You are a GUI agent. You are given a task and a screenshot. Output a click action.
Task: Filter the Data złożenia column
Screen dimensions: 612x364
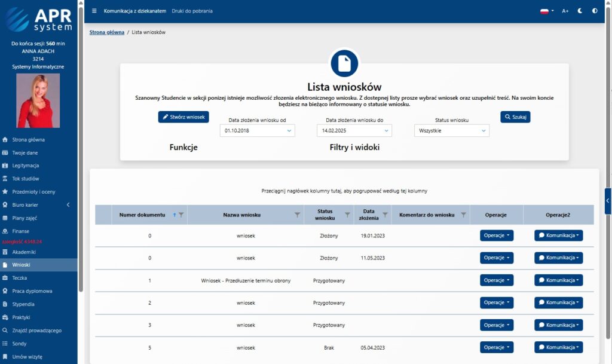(x=385, y=215)
